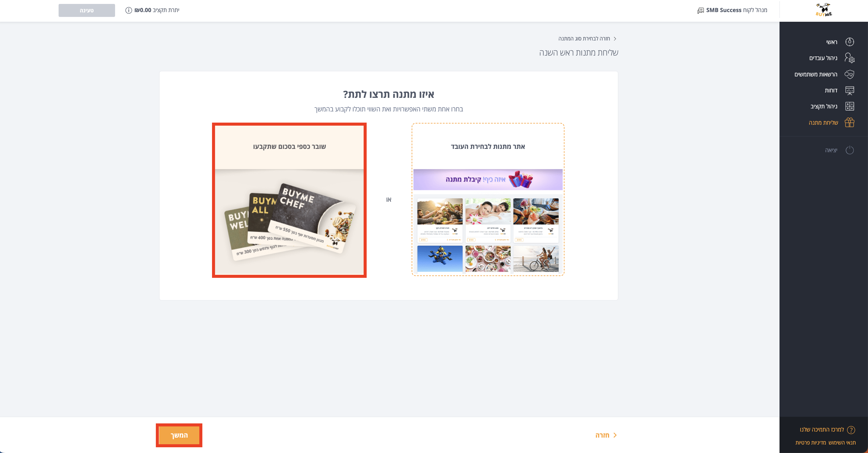Select שליחת מתנה in the sidebar
This screenshot has height=453, width=868.
pos(823,122)
